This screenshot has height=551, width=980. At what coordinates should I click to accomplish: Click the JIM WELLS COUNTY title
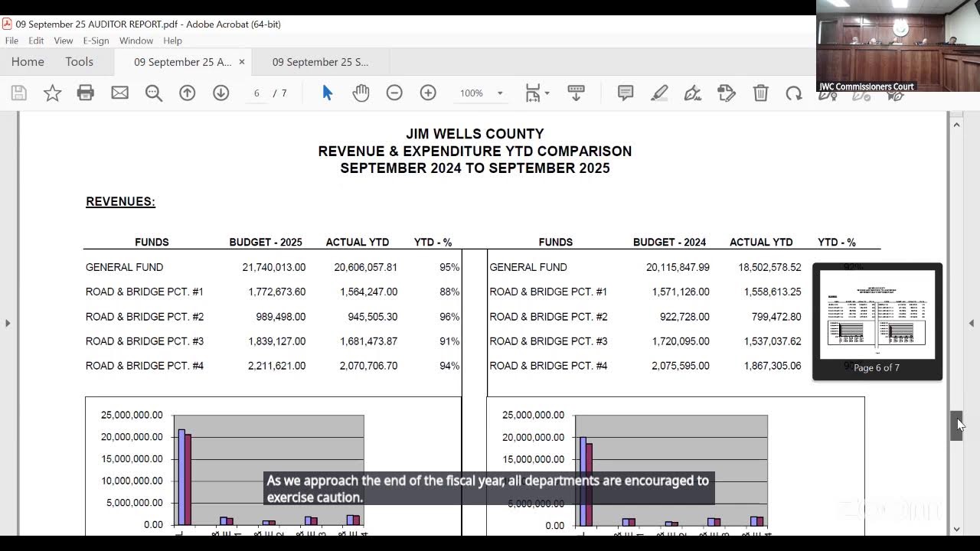pos(475,134)
